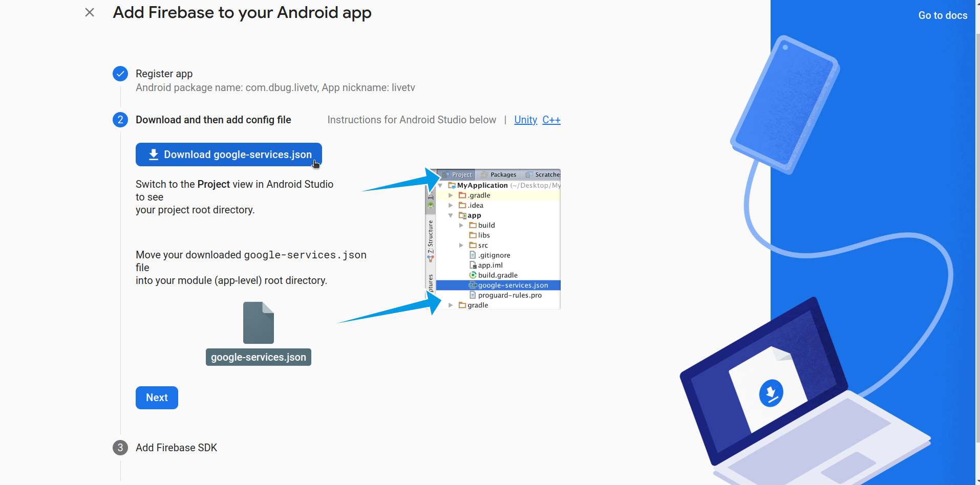Click the Add Firebase SDK step title
This screenshot has height=485, width=980.
point(176,448)
